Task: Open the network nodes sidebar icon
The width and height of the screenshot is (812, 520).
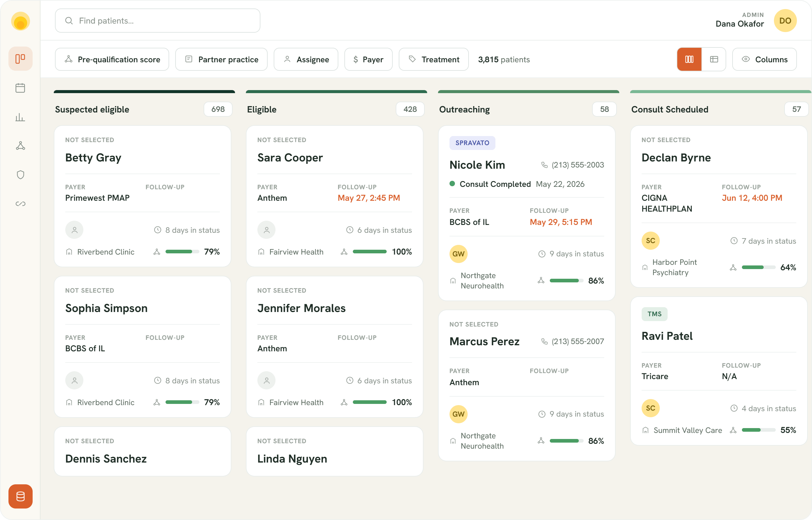Action: pos(20,145)
